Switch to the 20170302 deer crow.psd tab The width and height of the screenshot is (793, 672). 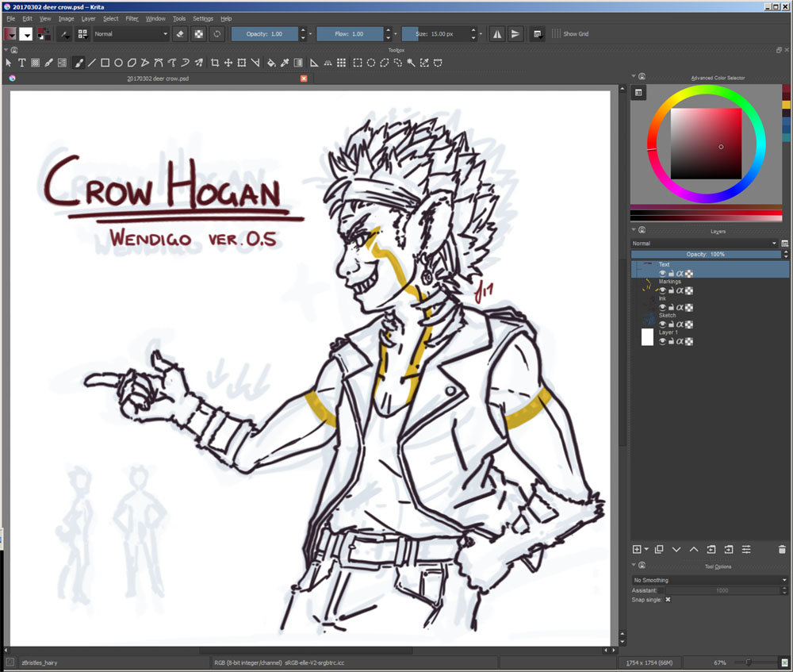tap(158, 79)
